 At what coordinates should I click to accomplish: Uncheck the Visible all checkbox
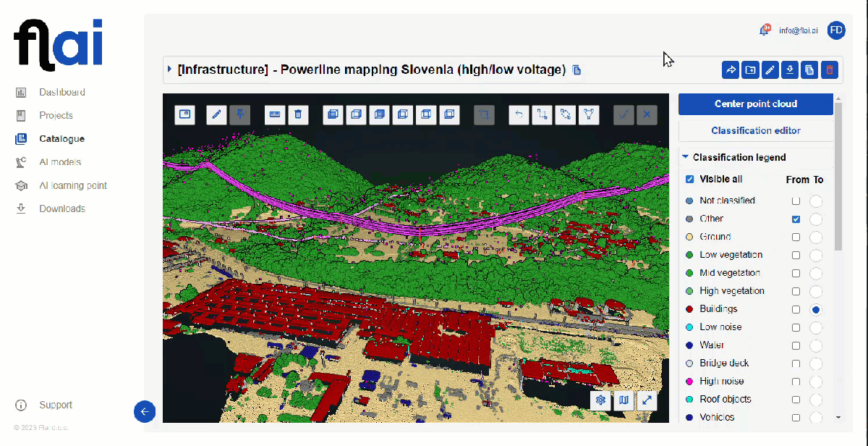[690, 180]
